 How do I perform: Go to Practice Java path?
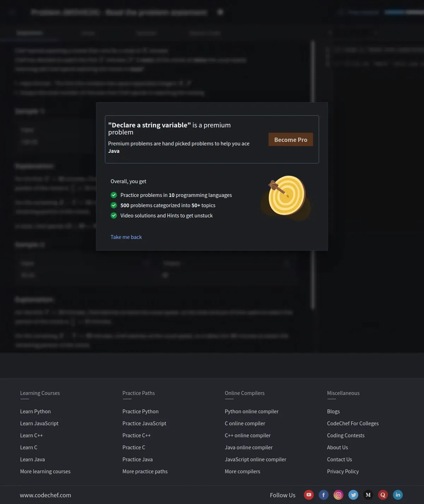point(137,459)
